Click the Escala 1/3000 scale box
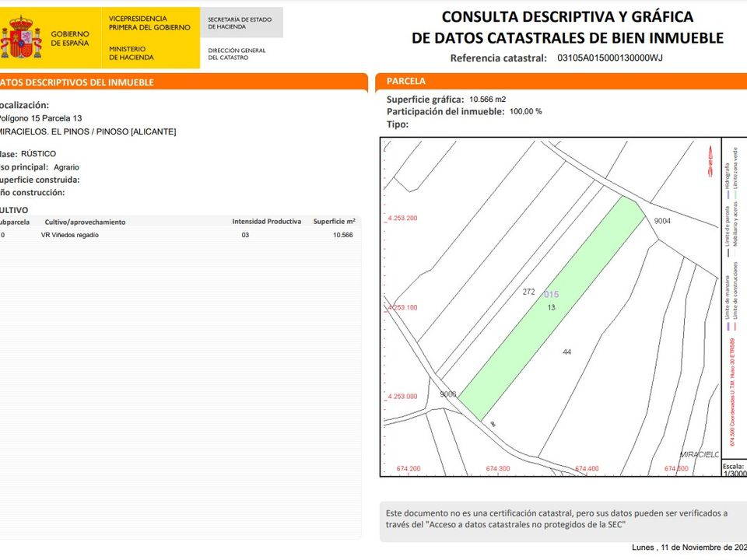Screen dimensions: 747x560 (734, 470)
